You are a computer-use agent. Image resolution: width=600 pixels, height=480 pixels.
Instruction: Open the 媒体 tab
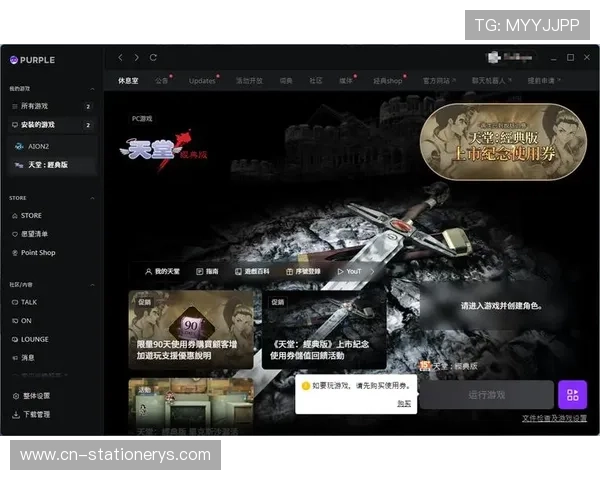pyautogui.click(x=347, y=81)
